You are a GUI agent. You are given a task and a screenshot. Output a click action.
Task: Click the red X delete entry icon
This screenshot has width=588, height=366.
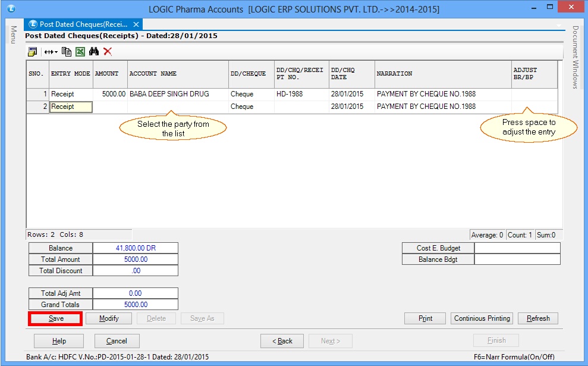[x=107, y=52]
